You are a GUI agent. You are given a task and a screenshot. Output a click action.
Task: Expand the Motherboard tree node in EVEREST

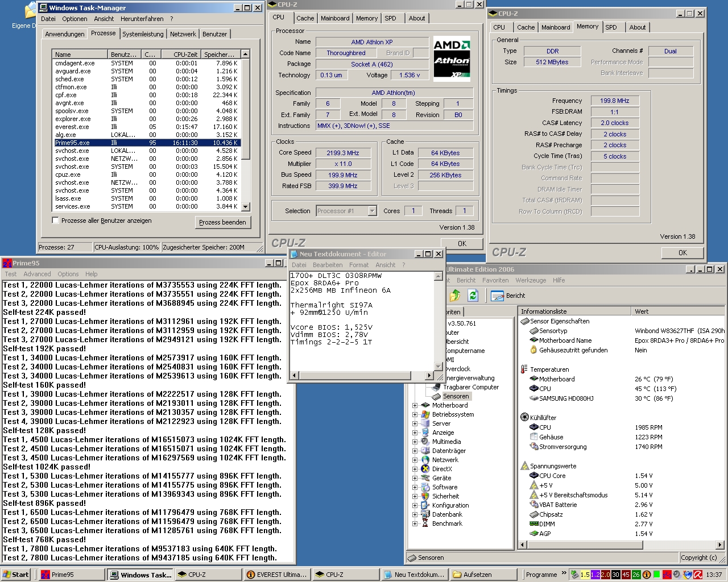(x=415, y=405)
